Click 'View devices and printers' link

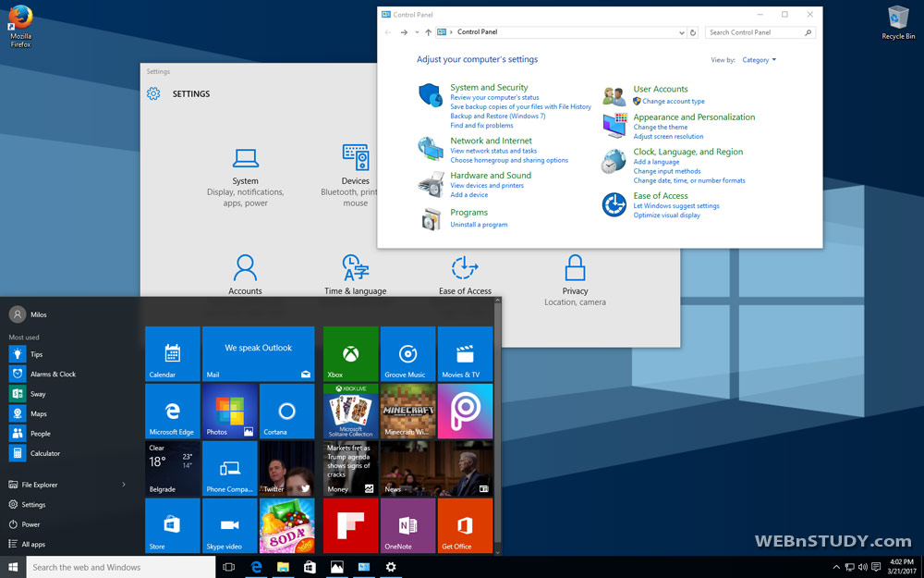click(x=487, y=185)
